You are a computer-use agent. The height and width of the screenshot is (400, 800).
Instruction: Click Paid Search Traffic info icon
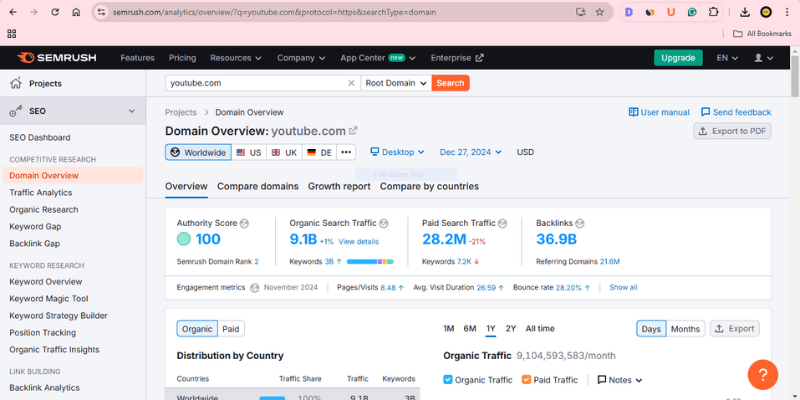click(x=503, y=223)
